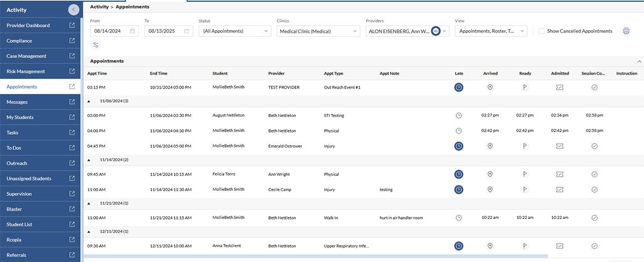Collapse the Activity sidebar with the arrow button
The width and height of the screenshot is (644, 262).
tap(74, 10)
